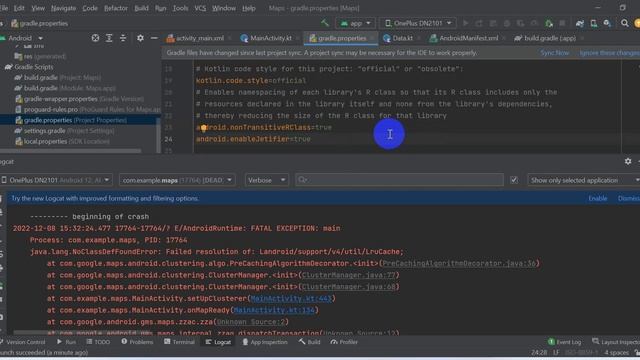
Task: Toggle the Regex checkbox in Logcat
Action: tap(514, 180)
